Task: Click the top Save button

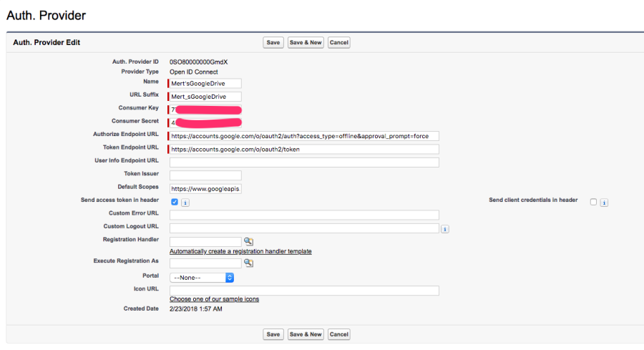Action: pos(273,43)
